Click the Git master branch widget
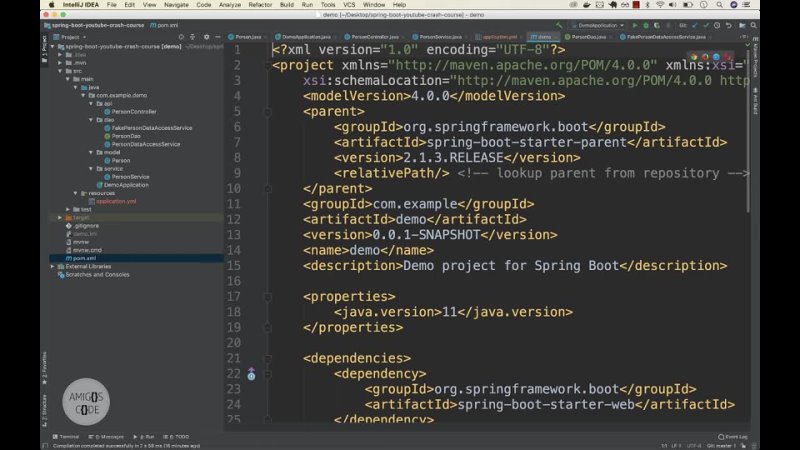 pos(721,445)
